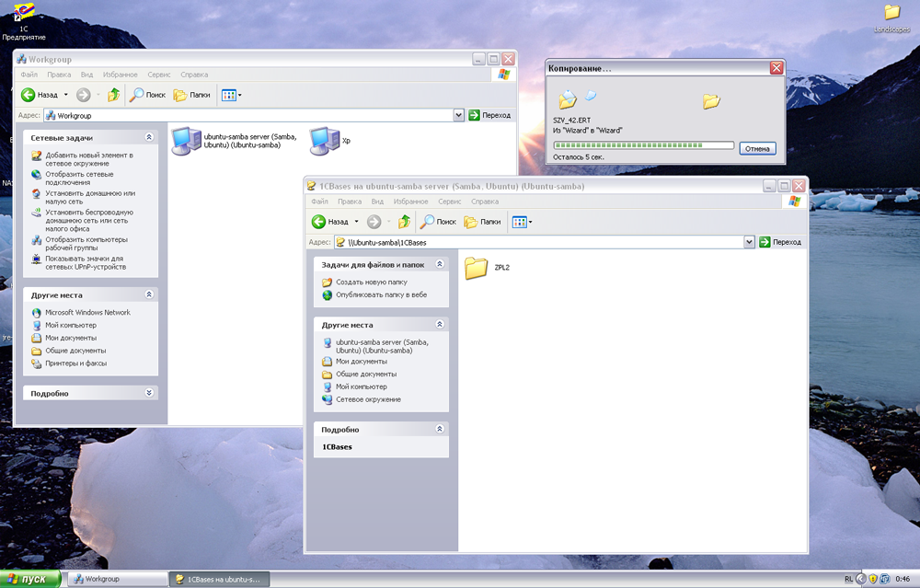Open Мои документы in 1CBases sidebar

tap(361, 362)
